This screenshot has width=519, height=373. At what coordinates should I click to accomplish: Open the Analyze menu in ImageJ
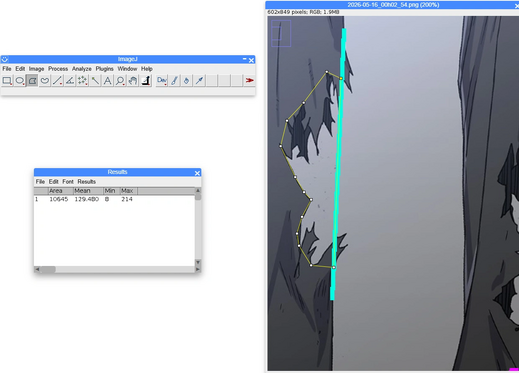click(82, 69)
